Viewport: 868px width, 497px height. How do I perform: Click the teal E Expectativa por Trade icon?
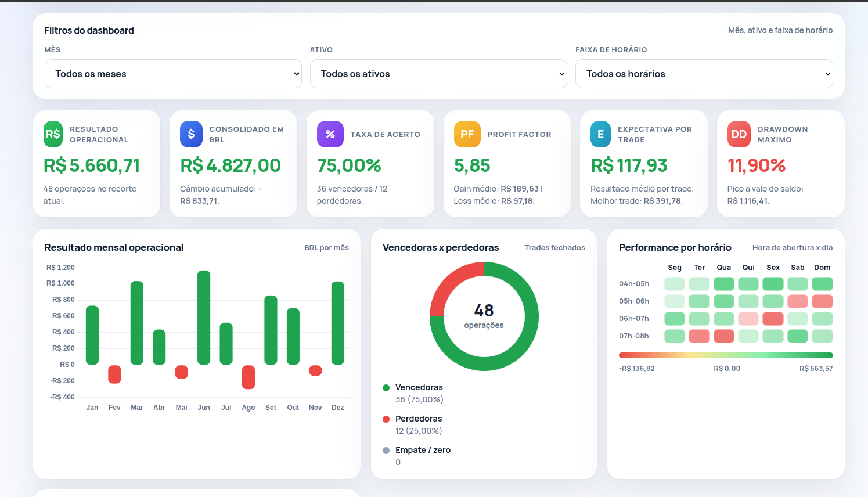point(600,134)
